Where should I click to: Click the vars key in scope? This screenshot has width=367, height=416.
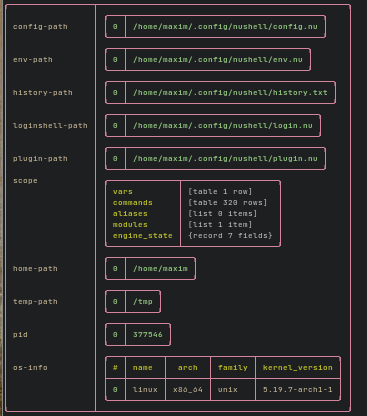click(x=123, y=192)
